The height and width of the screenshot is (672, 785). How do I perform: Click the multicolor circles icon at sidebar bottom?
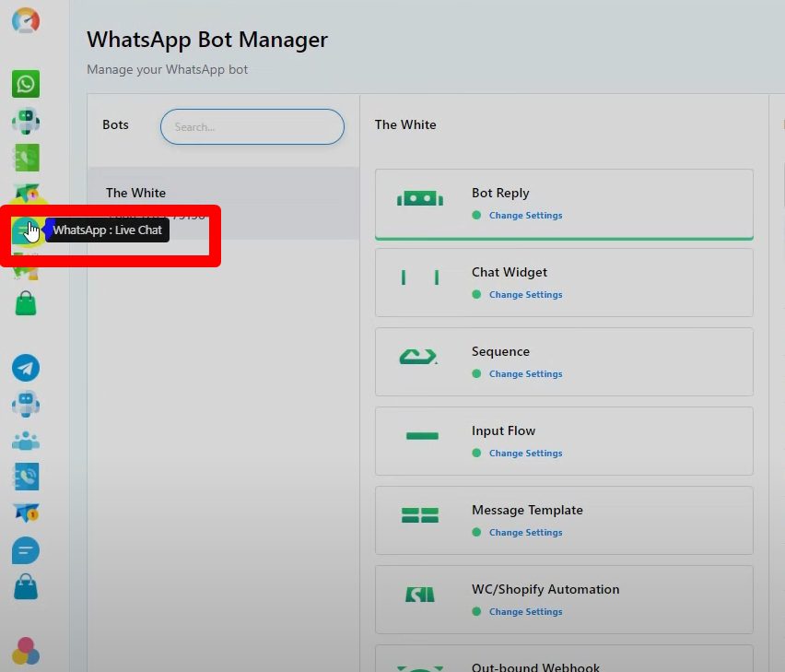(x=26, y=651)
